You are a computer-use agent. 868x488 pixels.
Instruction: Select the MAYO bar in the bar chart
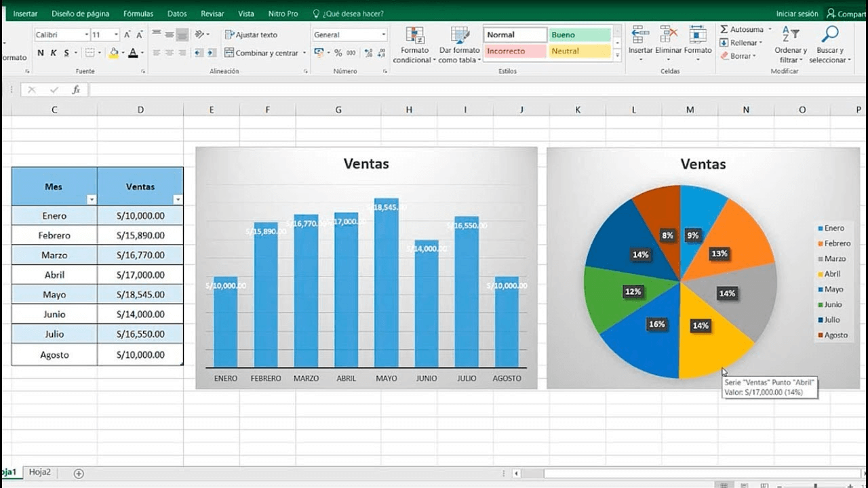tap(387, 283)
